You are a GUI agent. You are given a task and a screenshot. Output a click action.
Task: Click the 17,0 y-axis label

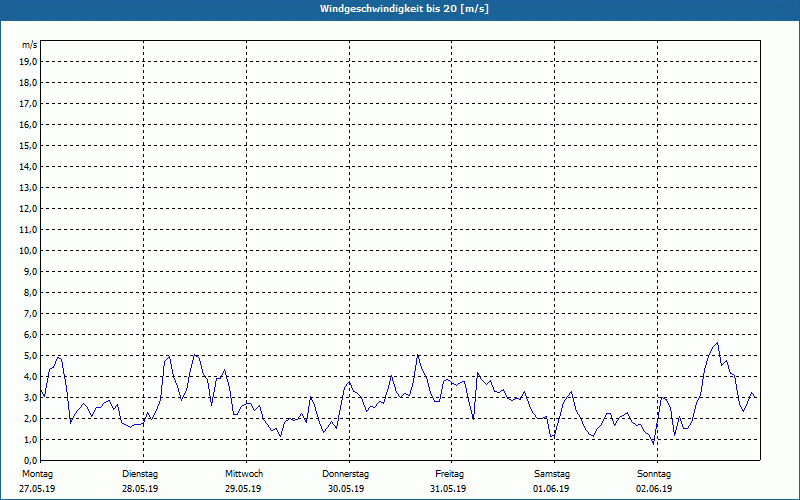pyautogui.click(x=28, y=104)
